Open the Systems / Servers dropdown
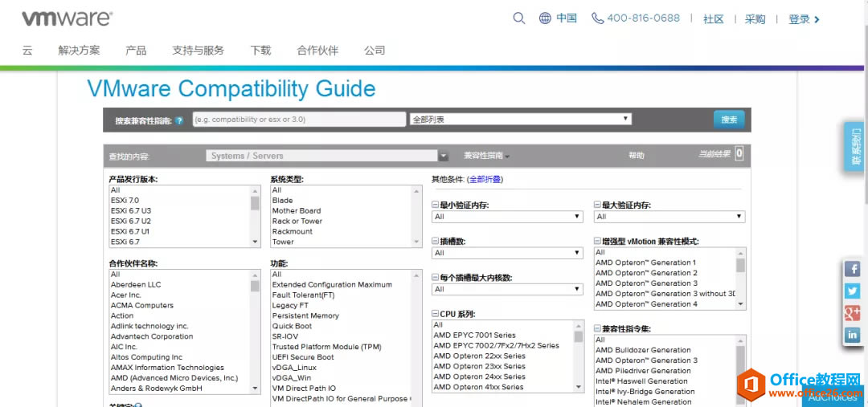This screenshot has height=407, width=868. point(327,156)
